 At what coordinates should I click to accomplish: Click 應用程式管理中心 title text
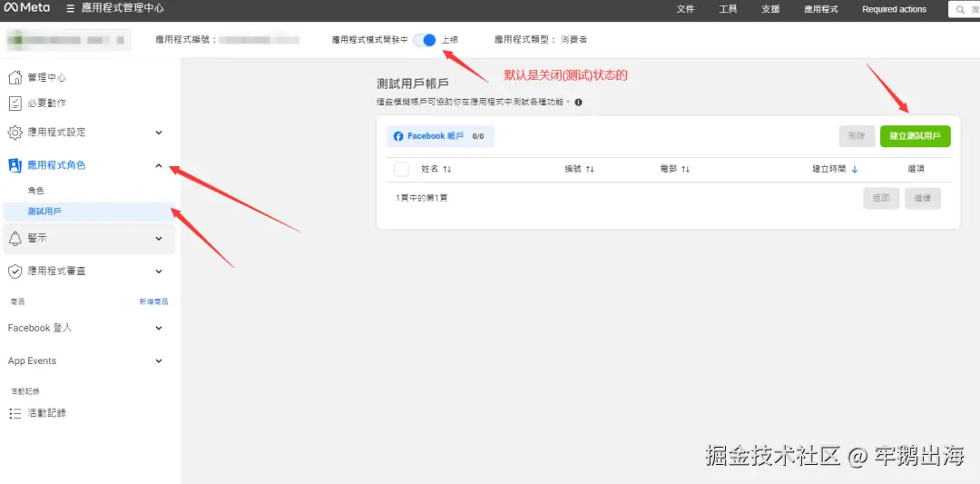pyautogui.click(x=123, y=9)
